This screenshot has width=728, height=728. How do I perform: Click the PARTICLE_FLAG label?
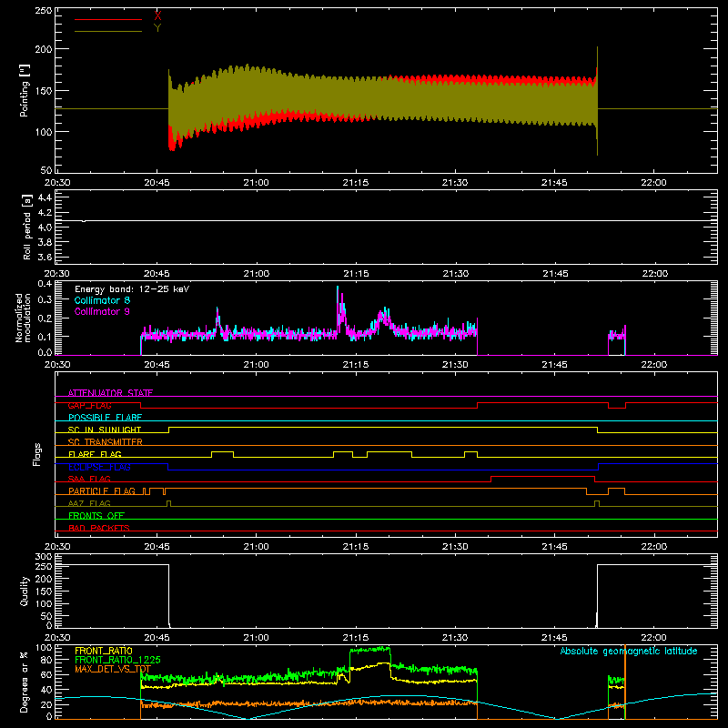(102, 490)
